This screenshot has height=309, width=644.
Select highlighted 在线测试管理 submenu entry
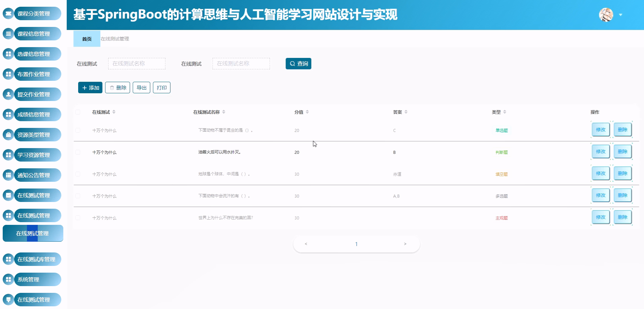(x=33, y=233)
